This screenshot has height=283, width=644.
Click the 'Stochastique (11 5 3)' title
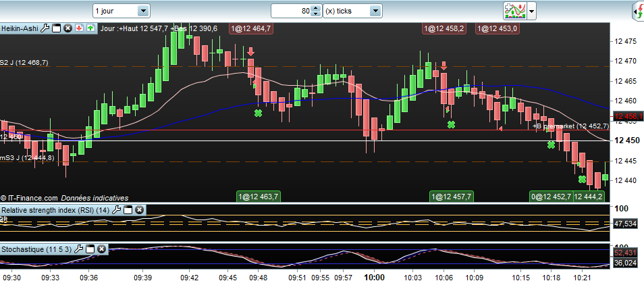tap(37, 249)
